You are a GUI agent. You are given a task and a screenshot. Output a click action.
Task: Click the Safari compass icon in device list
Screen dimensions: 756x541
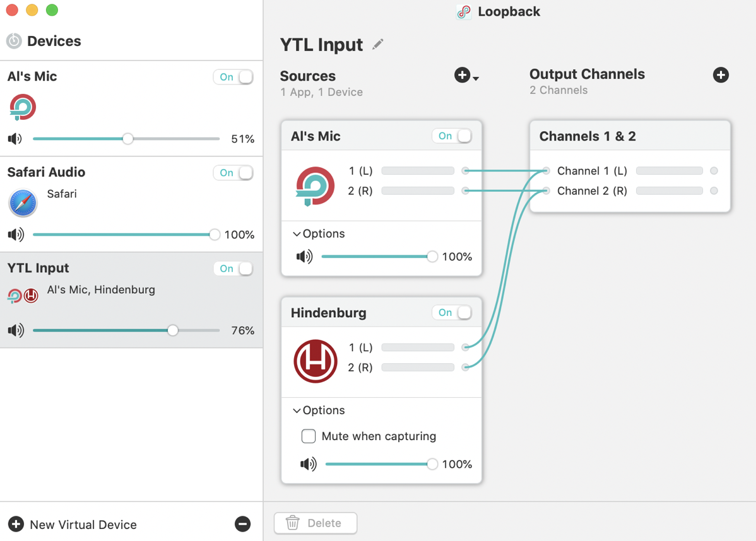(x=23, y=202)
